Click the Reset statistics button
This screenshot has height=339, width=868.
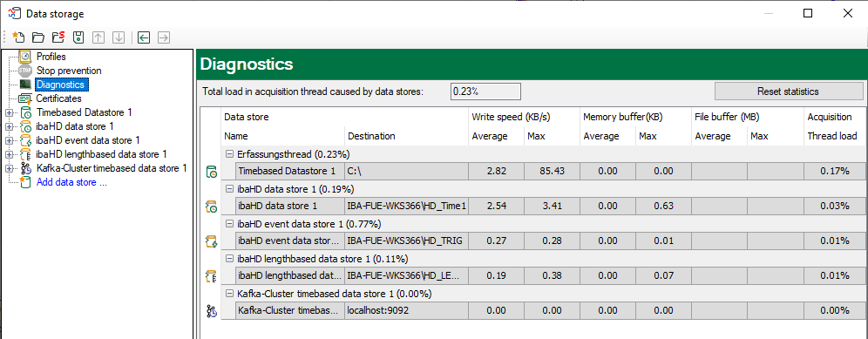click(789, 92)
